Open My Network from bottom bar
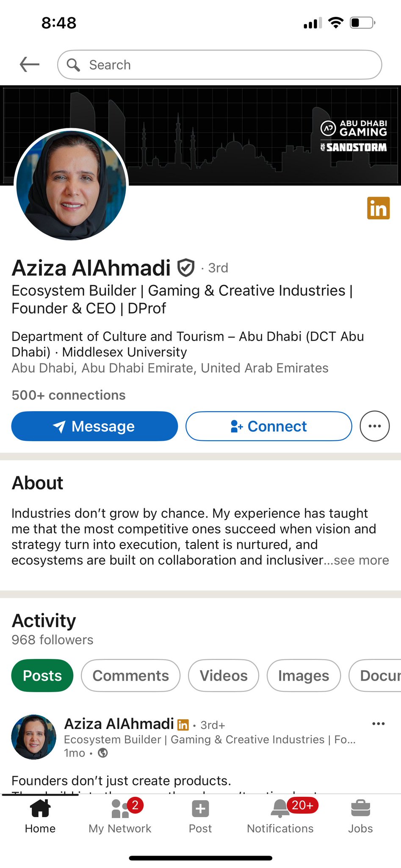The image size is (401, 868). tap(120, 809)
